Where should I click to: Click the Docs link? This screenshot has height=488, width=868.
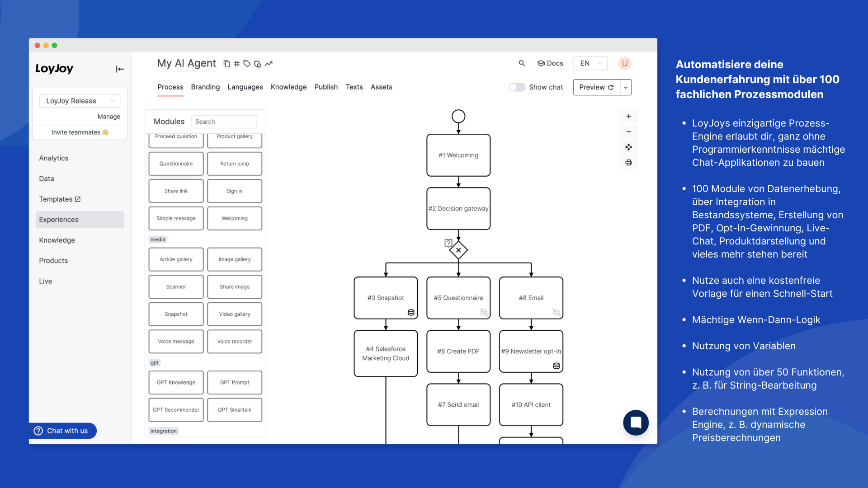coord(550,63)
